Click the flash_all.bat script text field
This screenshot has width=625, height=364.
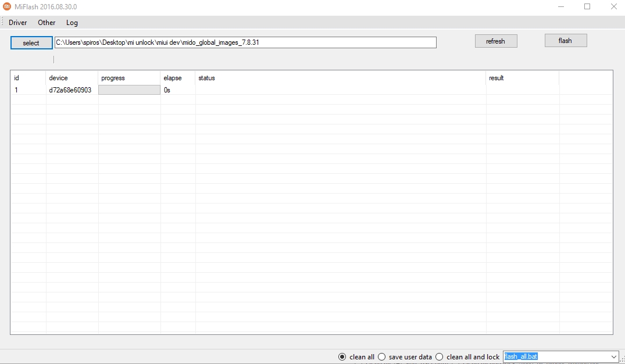coord(556,357)
